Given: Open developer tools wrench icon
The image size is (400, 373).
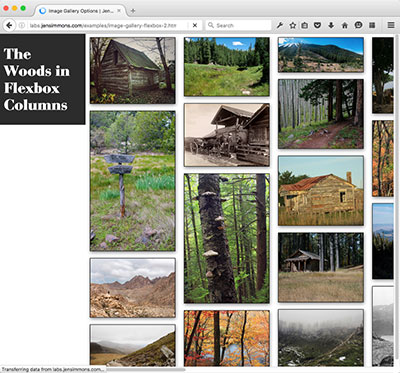Looking at the screenshot, I should point(280,25).
